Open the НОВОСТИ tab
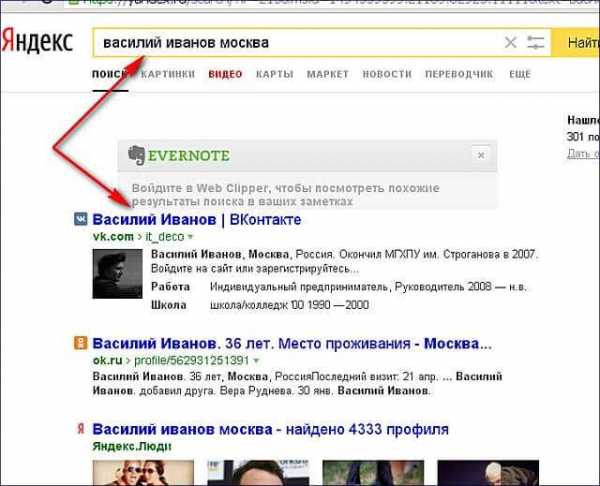 [x=387, y=74]
